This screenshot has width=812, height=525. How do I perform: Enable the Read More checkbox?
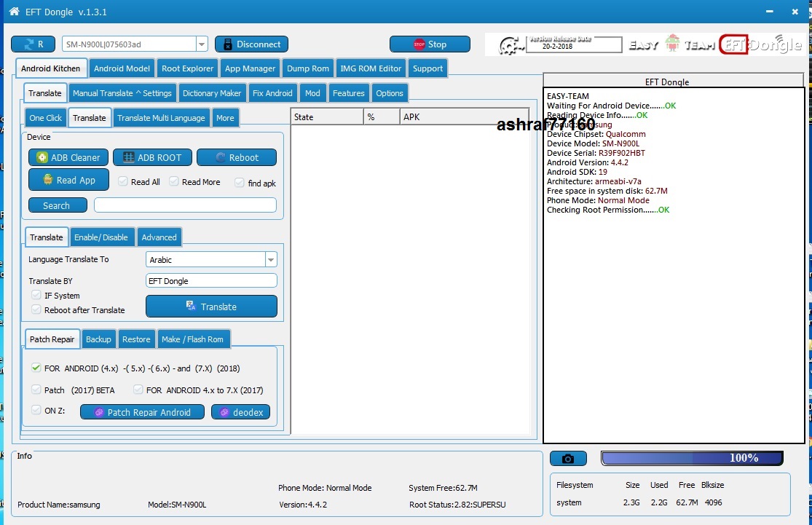pos(174,182)
